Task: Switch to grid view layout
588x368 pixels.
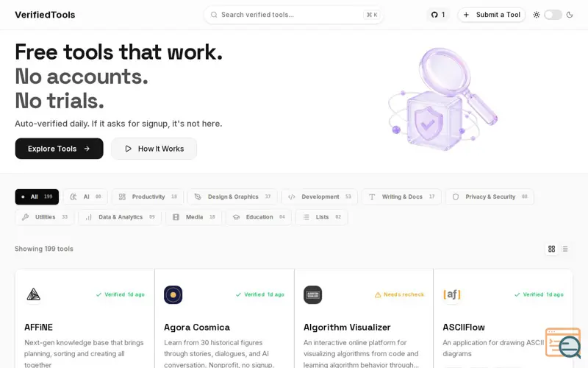Action: pyautogui.click(x=551, y=249)
